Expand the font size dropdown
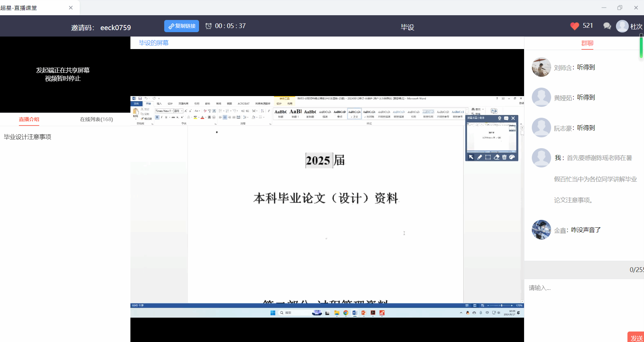644x342 pixels. (182, 111)
